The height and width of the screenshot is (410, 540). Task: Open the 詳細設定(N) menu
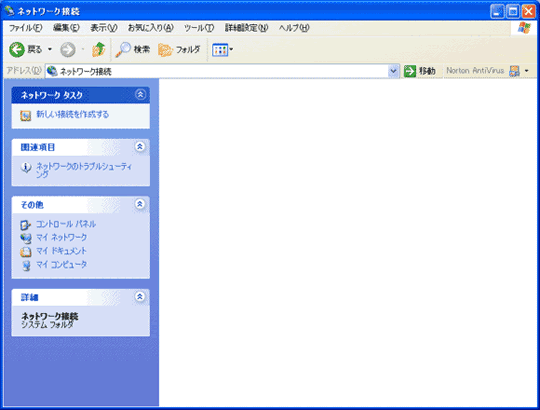(x=246, y=28)
